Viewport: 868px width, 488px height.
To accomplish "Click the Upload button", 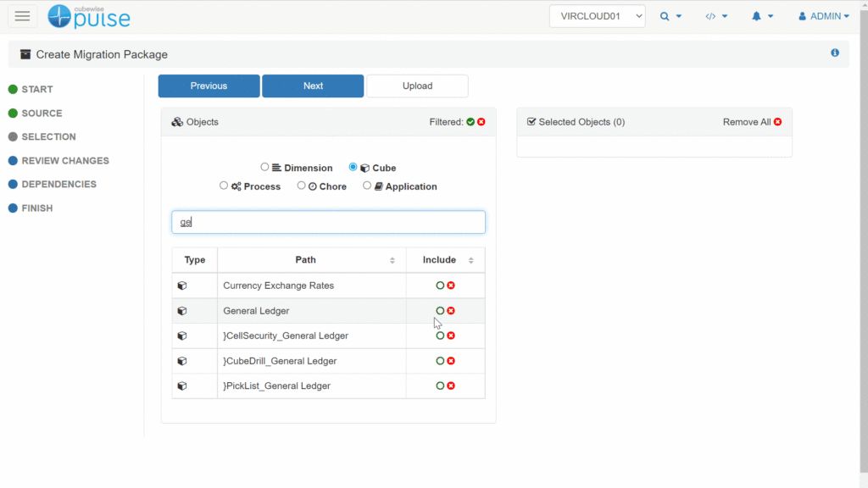I will [417, 86].
